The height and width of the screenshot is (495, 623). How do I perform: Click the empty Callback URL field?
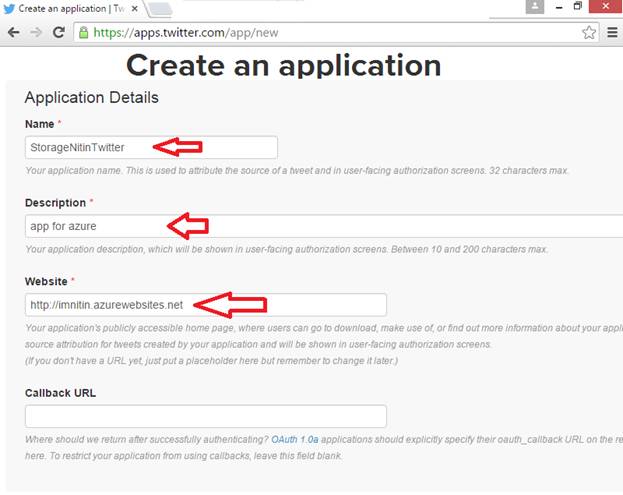(206, 416)
